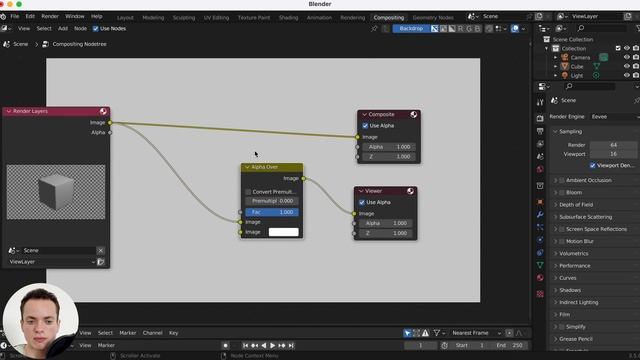Jump to the first frame
640x360 pixels.
tap(245, 345)
